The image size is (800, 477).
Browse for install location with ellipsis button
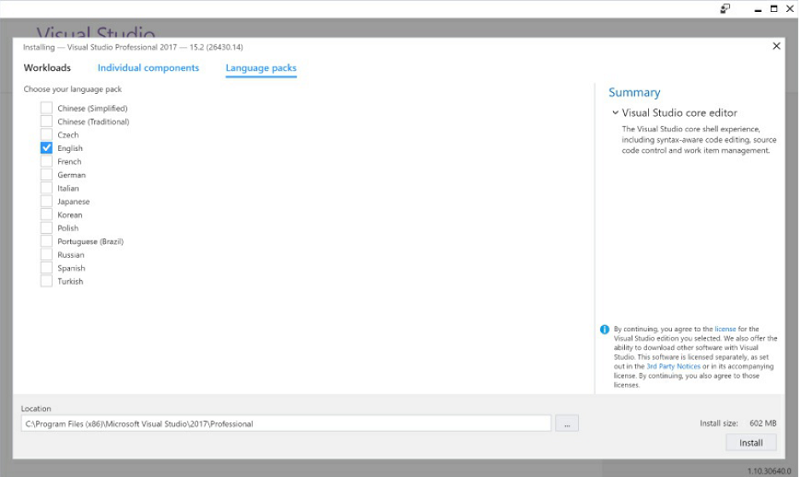pos(567,423)
